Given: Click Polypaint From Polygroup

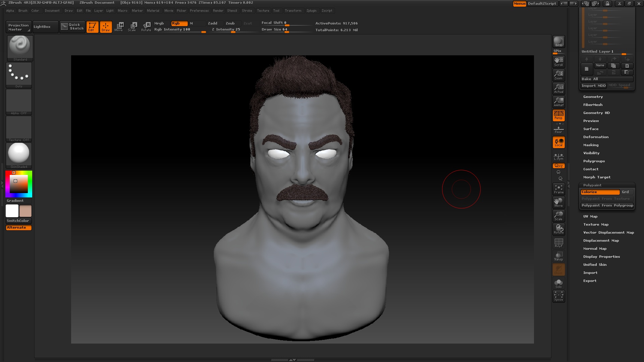Looking at the screenshot, I should pos(607,205).
